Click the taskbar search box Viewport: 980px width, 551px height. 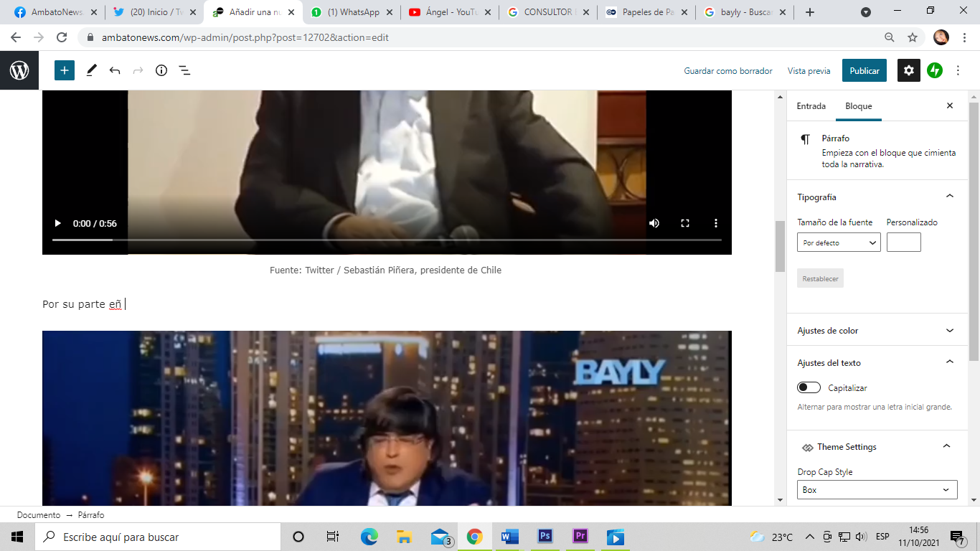(158, 537)
